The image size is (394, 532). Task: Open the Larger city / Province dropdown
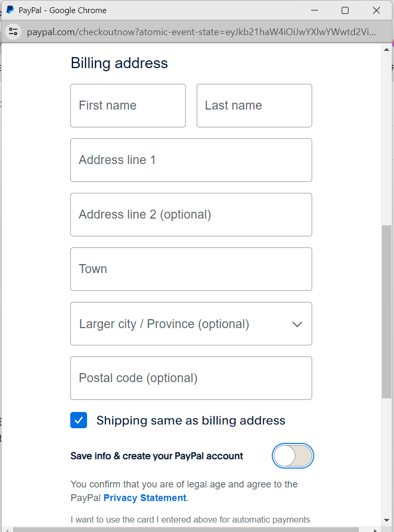pyautogui.click(x=191, y=324)
